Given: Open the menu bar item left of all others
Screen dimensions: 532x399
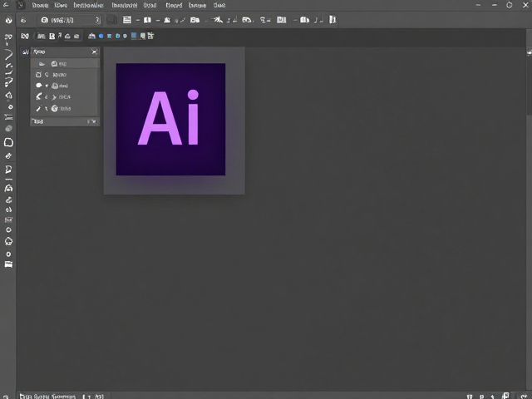Looking at the screenshot, I should [x=40, y=6].
